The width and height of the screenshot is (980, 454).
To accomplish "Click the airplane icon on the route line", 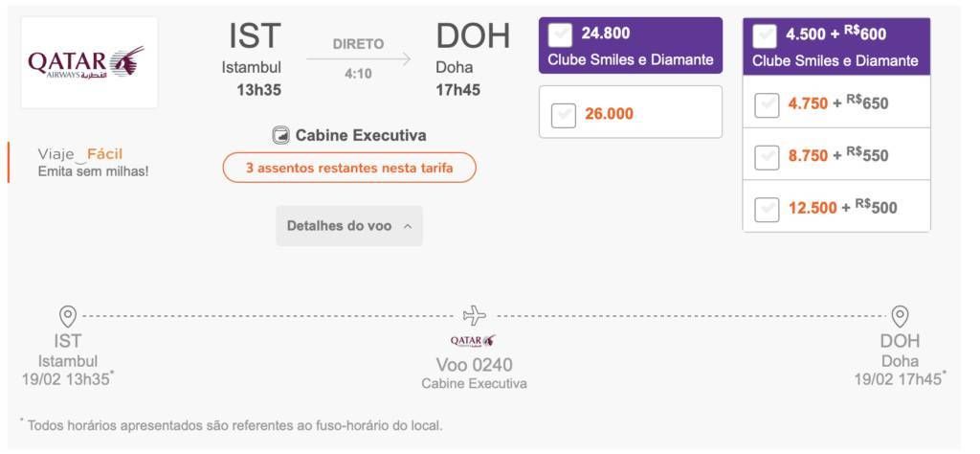I will tap(475, 315).
